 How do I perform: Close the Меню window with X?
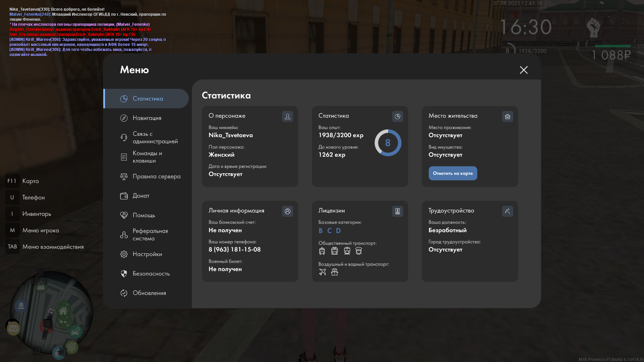(x=524, y=70)
